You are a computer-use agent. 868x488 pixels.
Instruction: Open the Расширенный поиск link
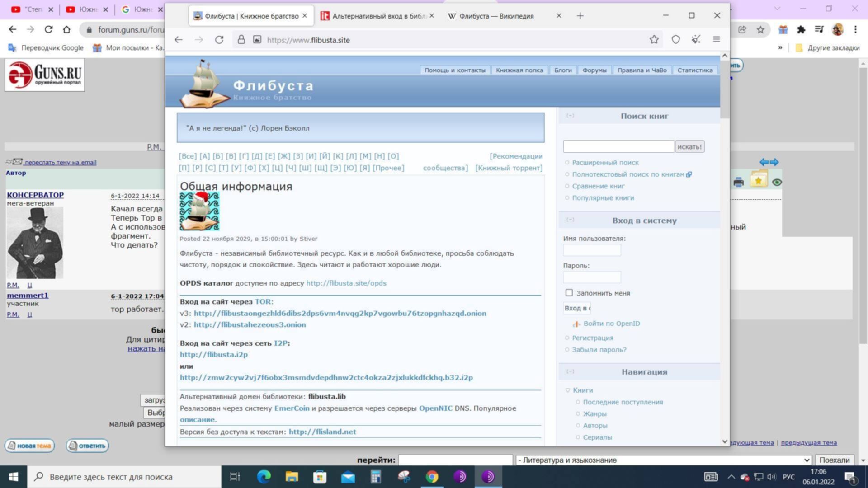605,163
